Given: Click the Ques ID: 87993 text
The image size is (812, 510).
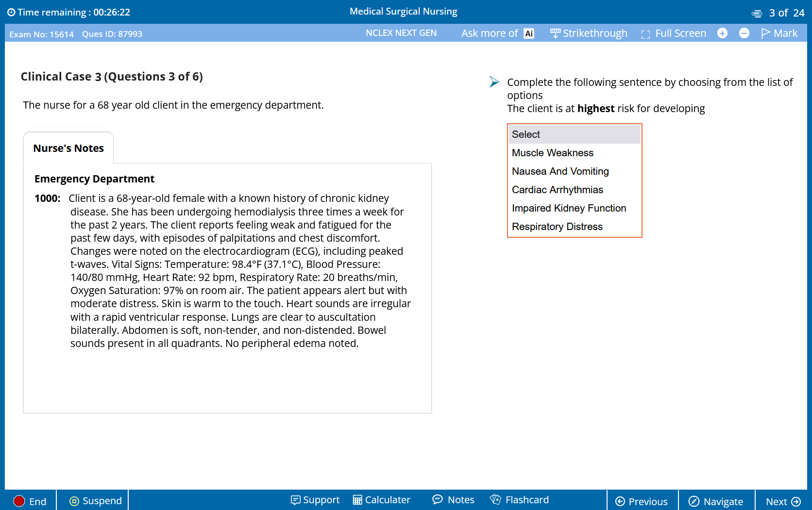Looking at the screenshot, I should (112, 34).
